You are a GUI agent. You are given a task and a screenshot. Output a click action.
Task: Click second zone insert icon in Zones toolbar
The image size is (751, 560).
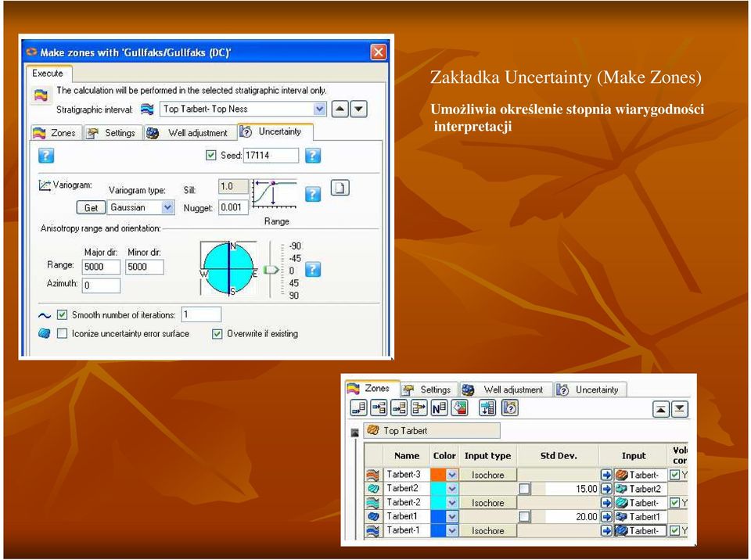click(x=379, y=408)
